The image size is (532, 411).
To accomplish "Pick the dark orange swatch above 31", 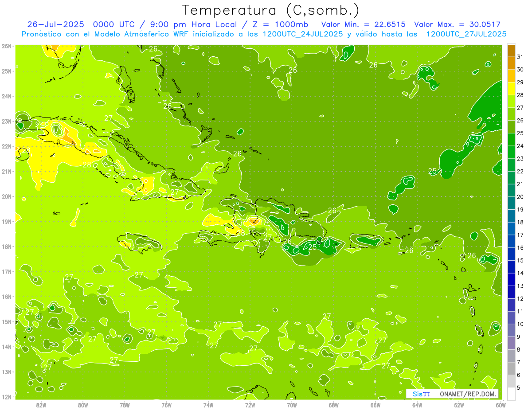I will pos(511,50).
